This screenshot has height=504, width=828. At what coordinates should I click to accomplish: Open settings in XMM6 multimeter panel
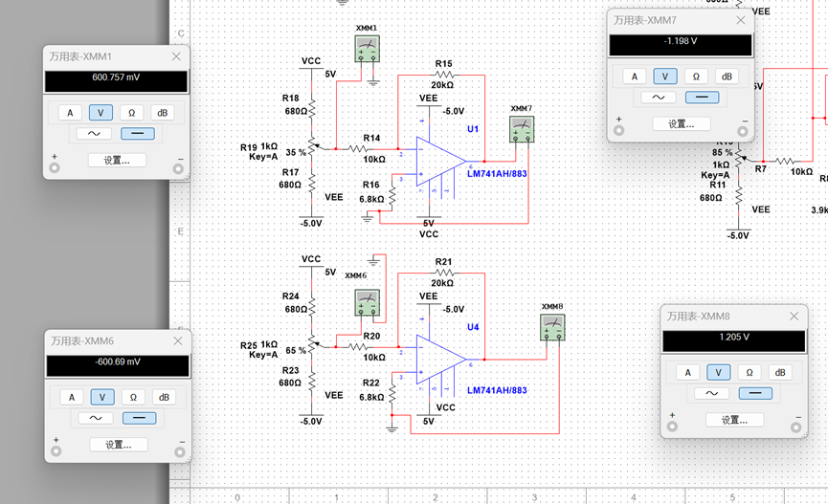tap(119, 445)
